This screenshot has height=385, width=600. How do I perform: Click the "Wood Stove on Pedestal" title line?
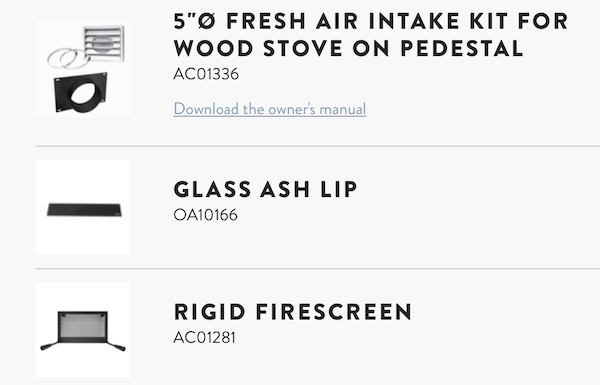coord(348,49)
